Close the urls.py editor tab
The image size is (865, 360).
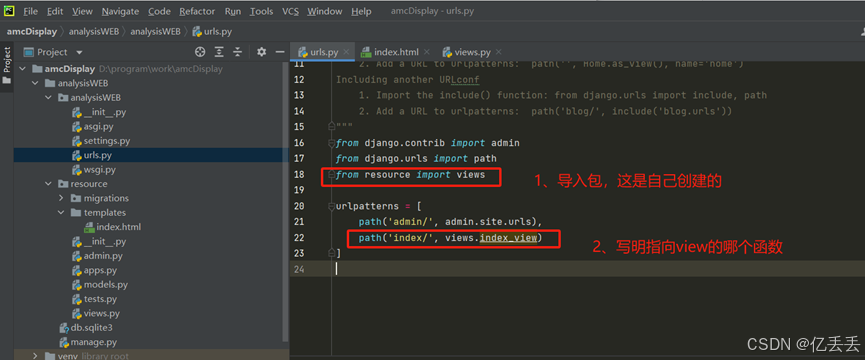346,52
